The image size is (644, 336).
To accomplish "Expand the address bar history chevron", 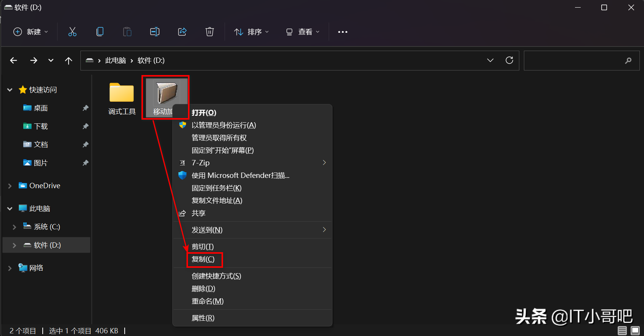I will pyautogui.click(x=490, y=60).
